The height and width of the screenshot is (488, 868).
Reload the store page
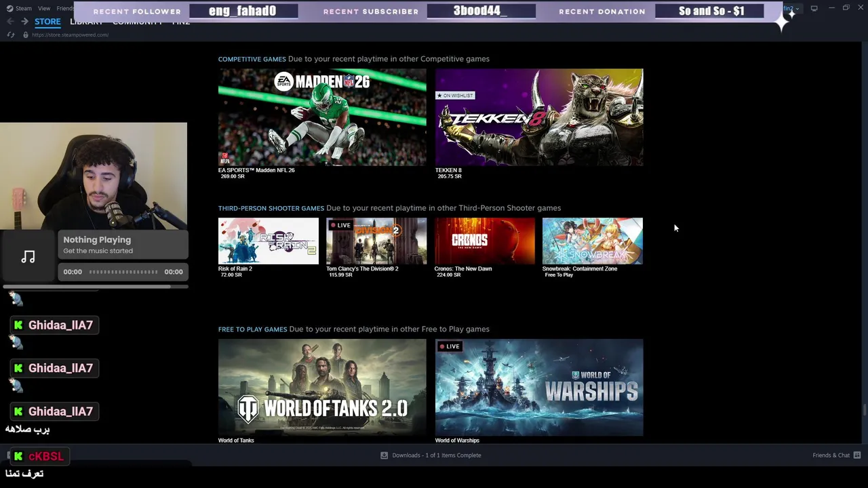[11, 35]
